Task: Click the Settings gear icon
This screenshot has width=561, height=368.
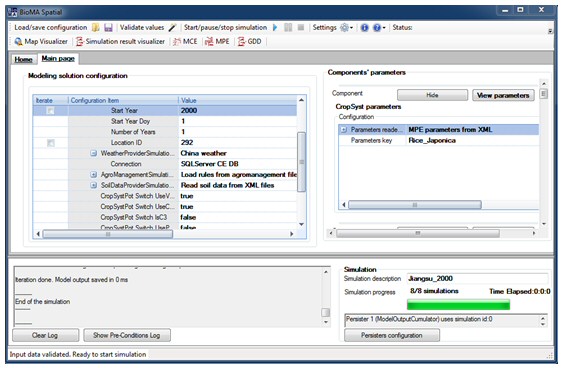Action: point(344,28)
